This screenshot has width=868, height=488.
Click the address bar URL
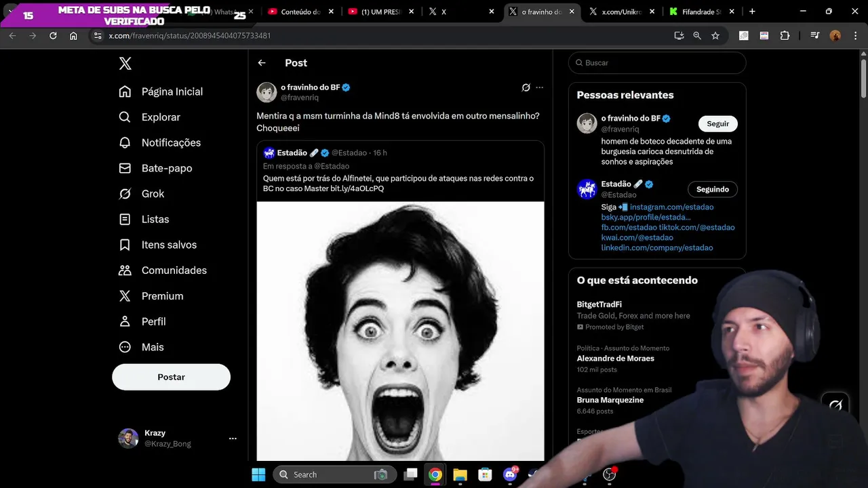[190, 36]
